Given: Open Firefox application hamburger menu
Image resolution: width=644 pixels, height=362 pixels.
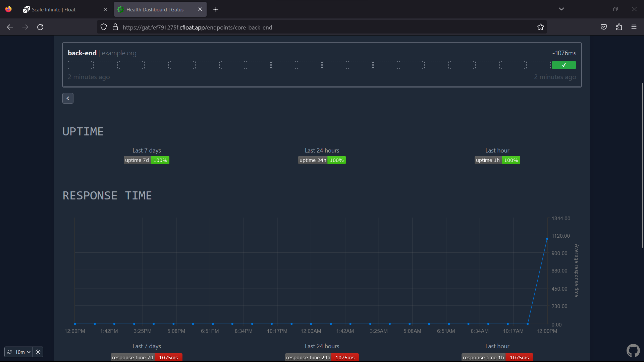Looking at the screenshot, I should click(x=634, y=27).
